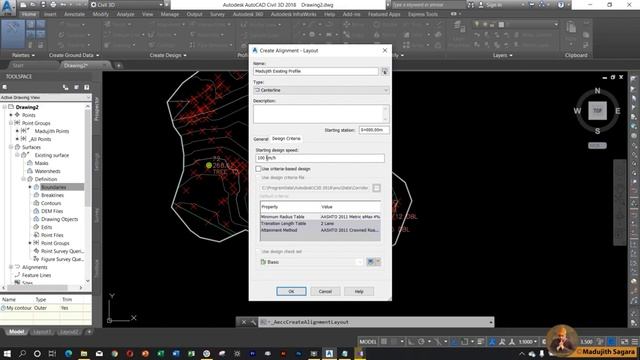Image resolution: width=640 pixels, height=360 pixels.
Task: Open the alignment Type dropdown showing Centerline
Action: coord(321,90)
